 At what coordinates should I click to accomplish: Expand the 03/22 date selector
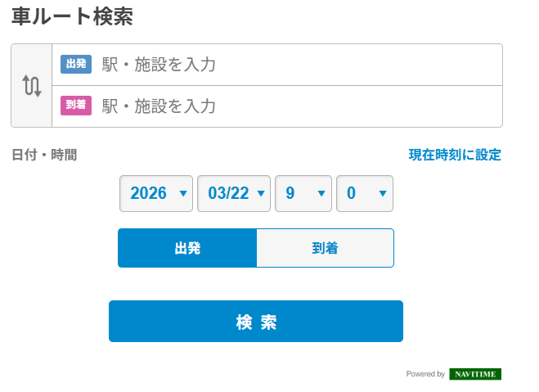pyautogui.click(x=233, y=194)
